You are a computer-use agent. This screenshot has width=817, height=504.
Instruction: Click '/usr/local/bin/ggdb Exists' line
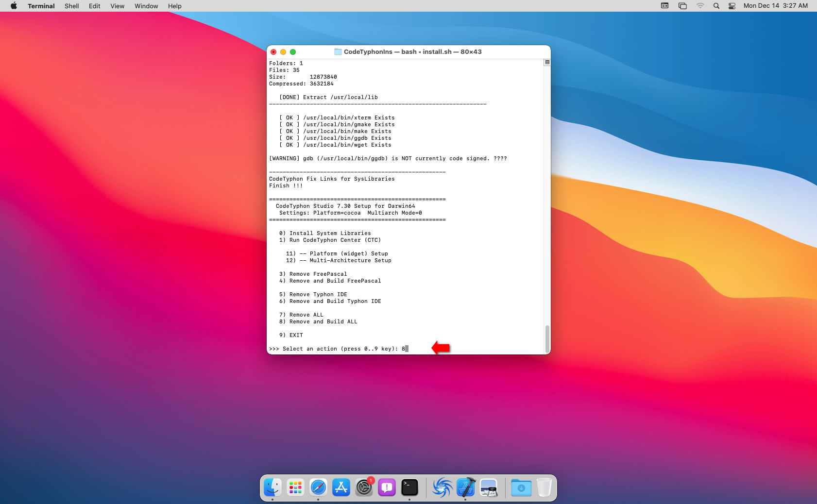[335, 138]
